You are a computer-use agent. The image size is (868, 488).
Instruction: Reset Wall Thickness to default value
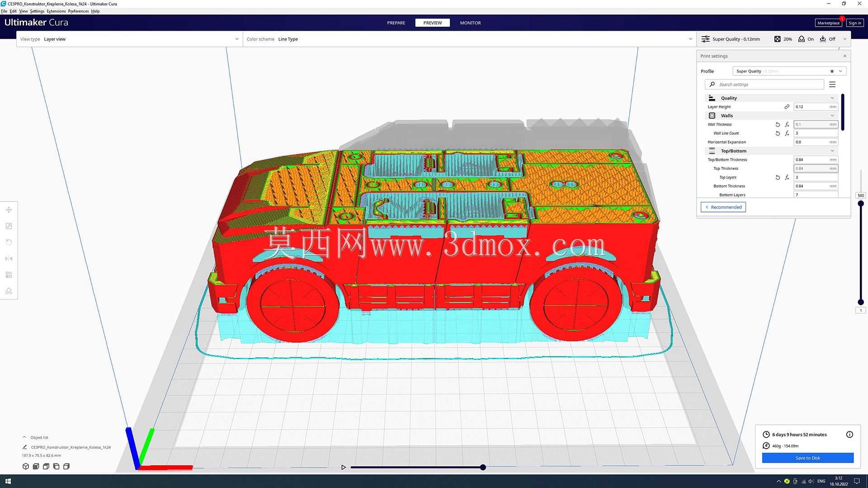tap(778, 124)
